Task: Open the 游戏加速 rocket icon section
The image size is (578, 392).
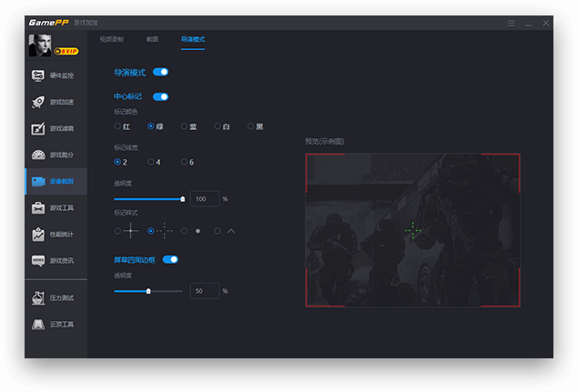Action: [56, 102]
